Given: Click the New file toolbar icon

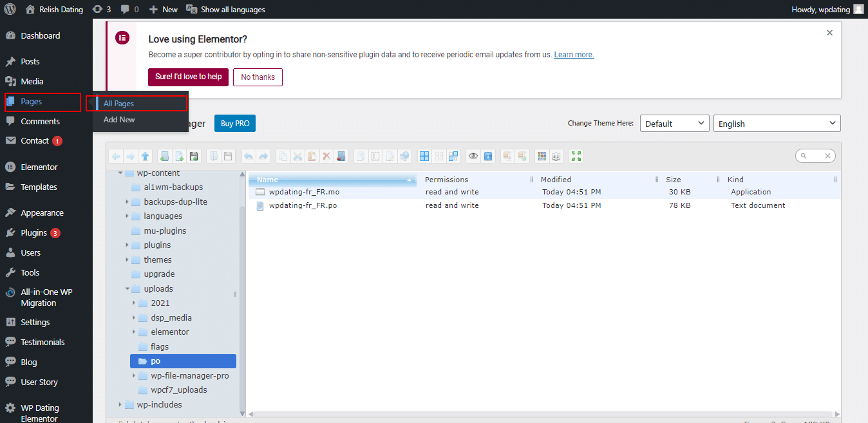Looking at the screenshot, I should (x=179, y=156).
